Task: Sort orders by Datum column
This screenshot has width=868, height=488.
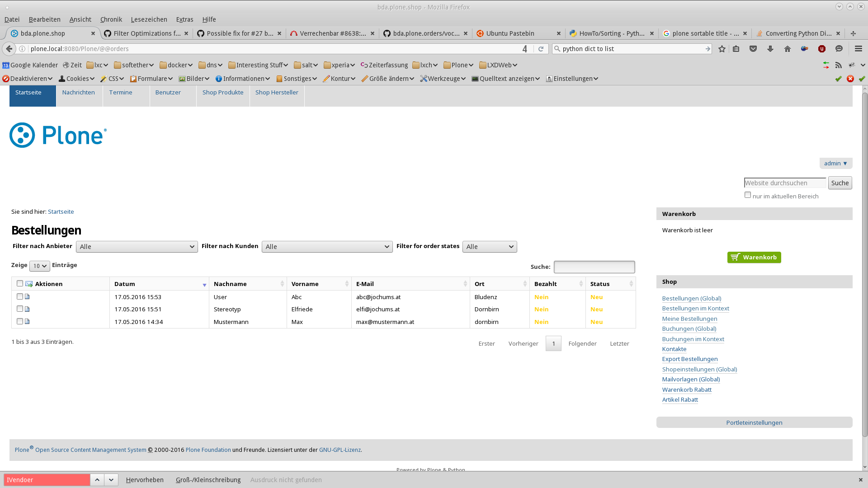Action: pyautogui.click(x=159, y=284)
